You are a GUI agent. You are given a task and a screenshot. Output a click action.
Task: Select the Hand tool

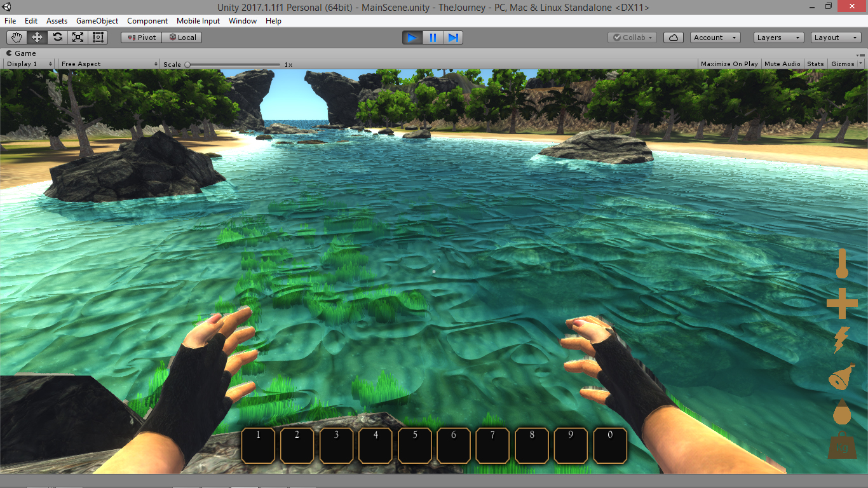17,37
